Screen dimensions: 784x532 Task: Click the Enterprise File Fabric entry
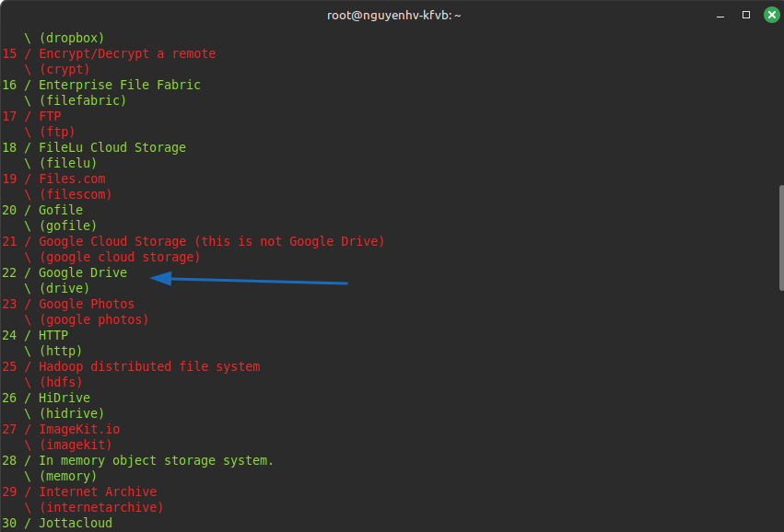[x=119, y=85]
